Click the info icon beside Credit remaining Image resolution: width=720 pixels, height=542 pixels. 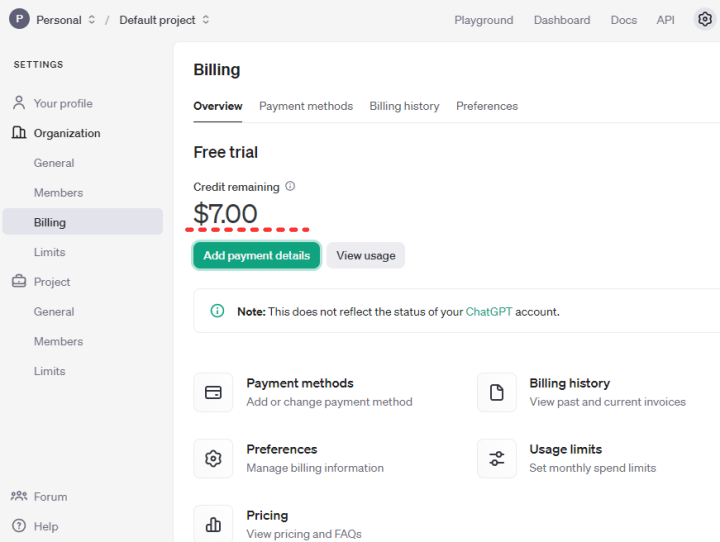click(290, 186)
